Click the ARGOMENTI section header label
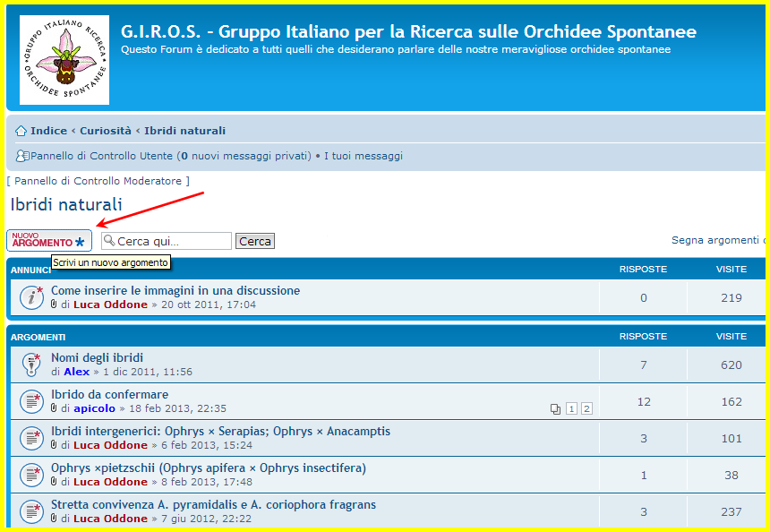Image resolution: width=770 pixels, height=532 pixels. point(38,337)
